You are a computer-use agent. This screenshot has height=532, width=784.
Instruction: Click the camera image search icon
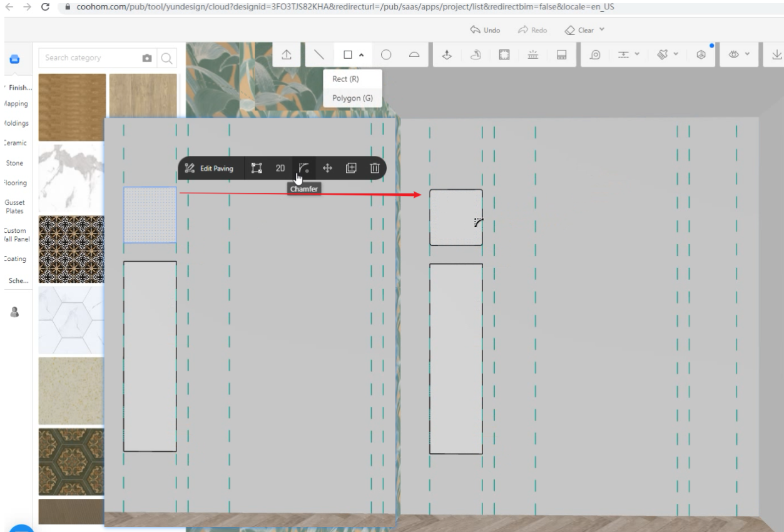pyautogui.click(x=147, y=58)
